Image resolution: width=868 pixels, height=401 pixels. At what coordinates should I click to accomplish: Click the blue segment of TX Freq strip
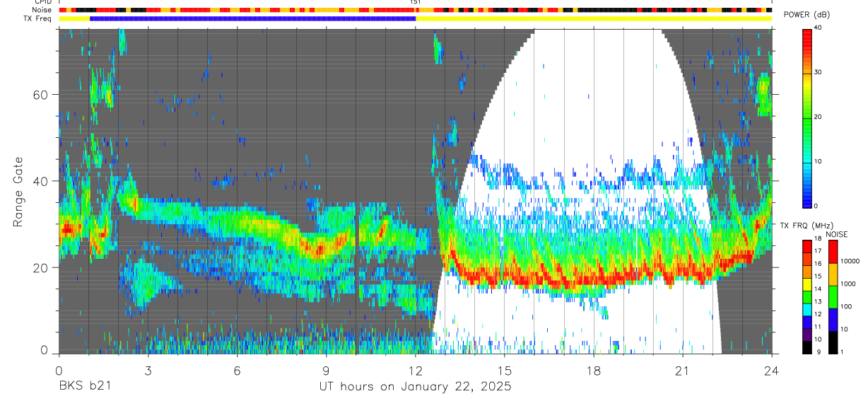(253, 18)
